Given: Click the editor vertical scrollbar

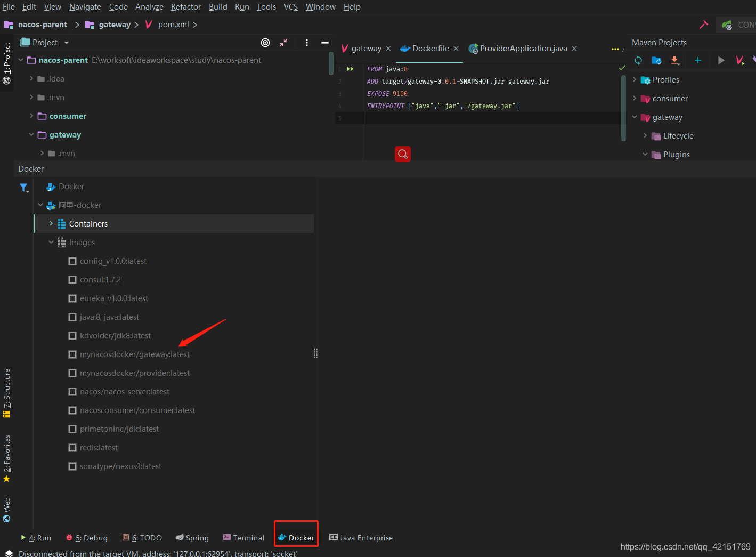Looking at the screenshot, I should point(623,108).
